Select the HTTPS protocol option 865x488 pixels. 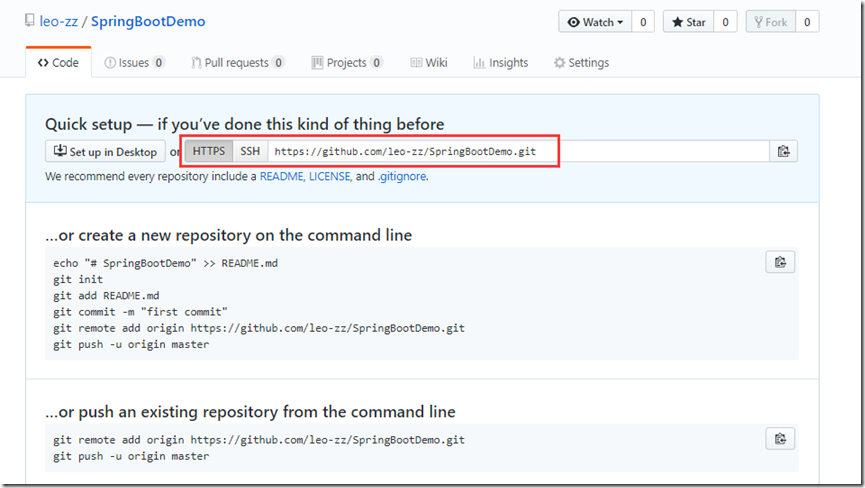(209, 152)
